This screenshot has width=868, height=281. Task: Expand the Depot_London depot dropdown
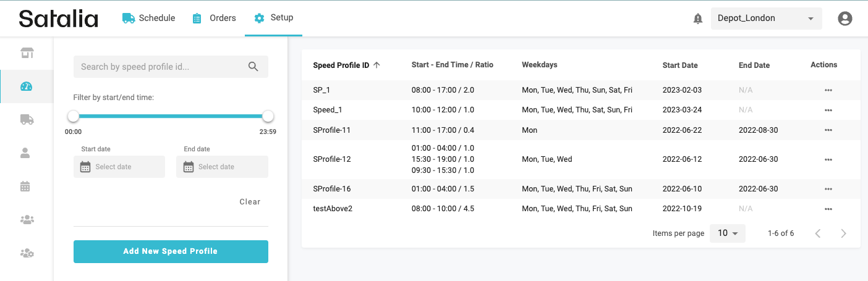[766, 19]
